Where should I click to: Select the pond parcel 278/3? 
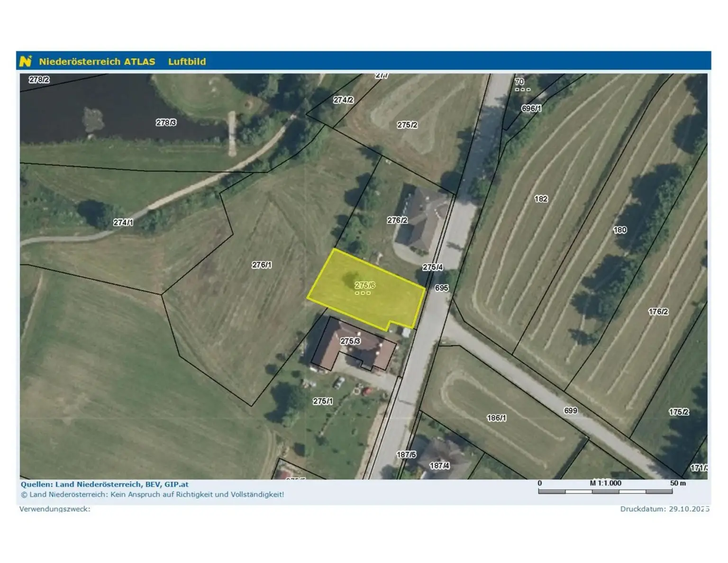click(x=166, y=122)
